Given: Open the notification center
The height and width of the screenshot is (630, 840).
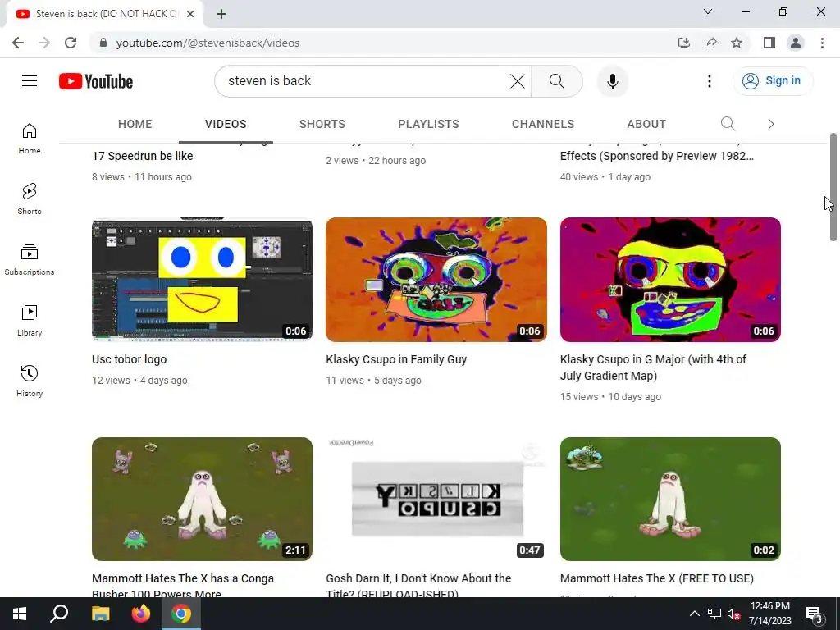Looking at the screenshot, I should [x=815, y=614].
